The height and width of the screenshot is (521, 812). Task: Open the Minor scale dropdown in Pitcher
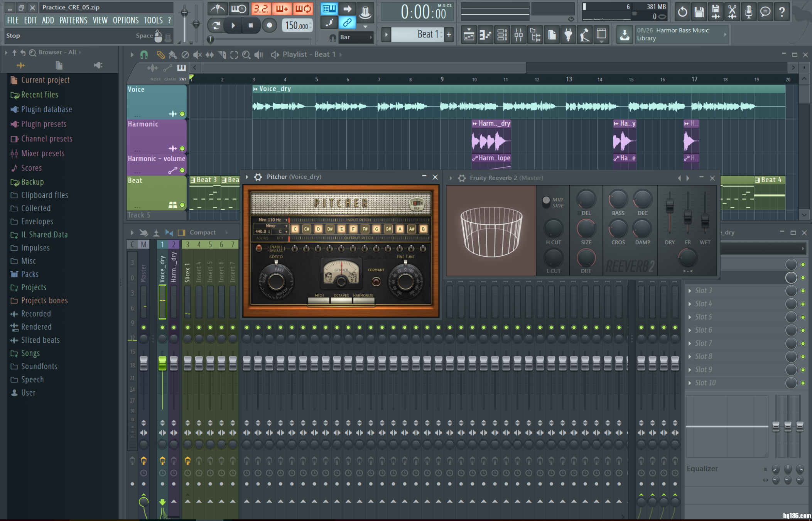pyautogui.click(x=271, y=226)
